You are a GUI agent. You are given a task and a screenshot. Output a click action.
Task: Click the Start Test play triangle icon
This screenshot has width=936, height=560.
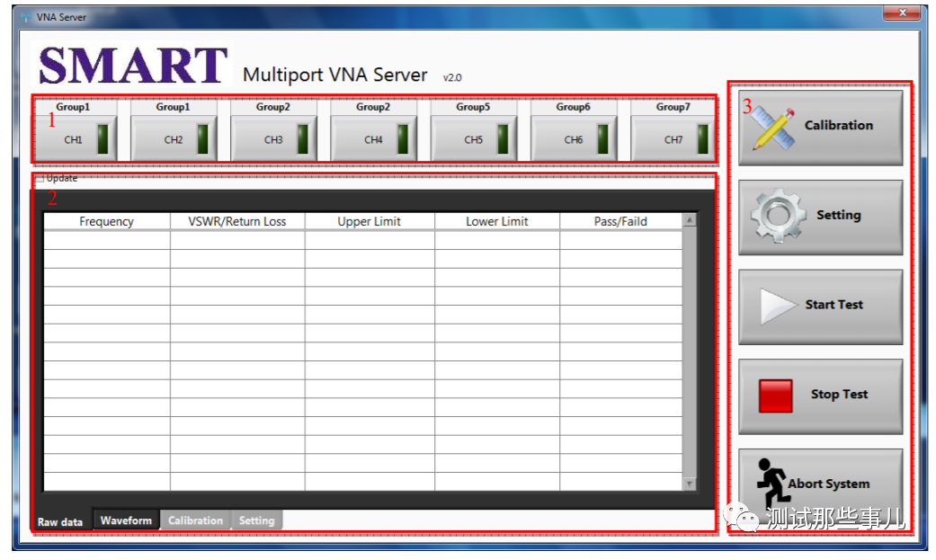779,306
